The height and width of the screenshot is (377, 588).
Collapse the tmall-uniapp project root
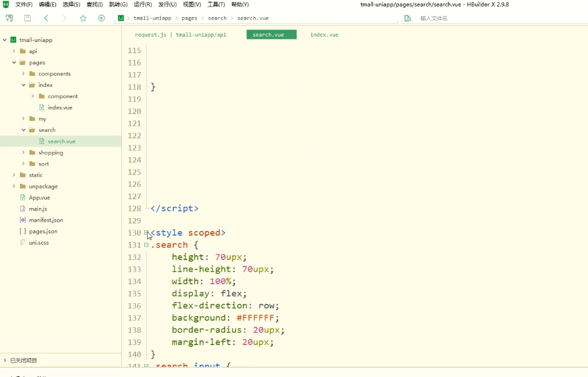coord(5,40)
